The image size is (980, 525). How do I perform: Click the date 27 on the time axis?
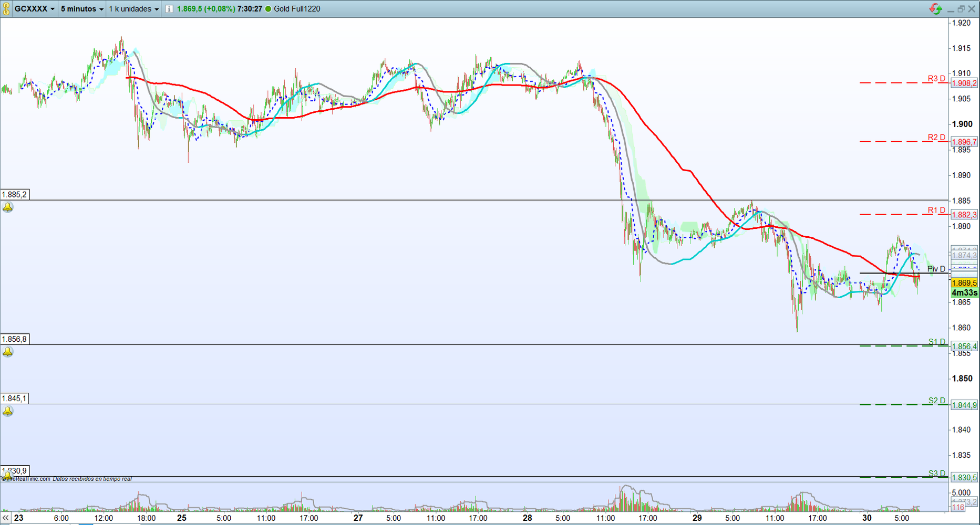click(x=358, y=518)
